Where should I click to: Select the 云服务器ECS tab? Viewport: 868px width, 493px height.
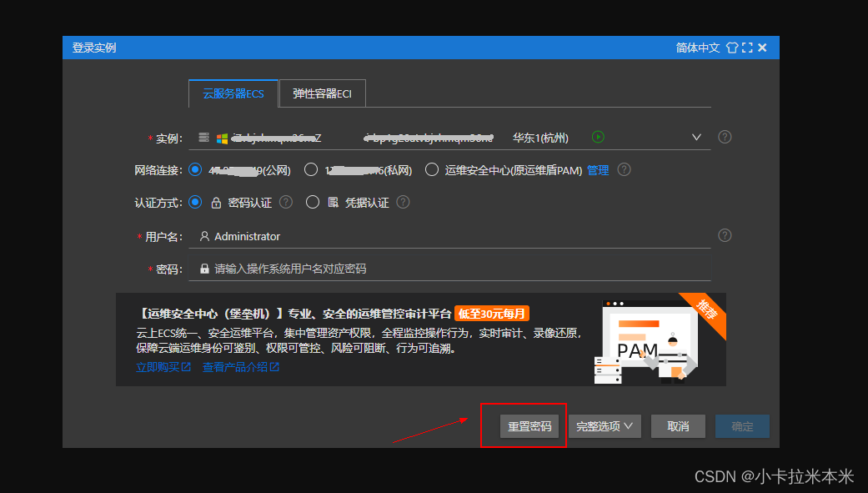233,93
